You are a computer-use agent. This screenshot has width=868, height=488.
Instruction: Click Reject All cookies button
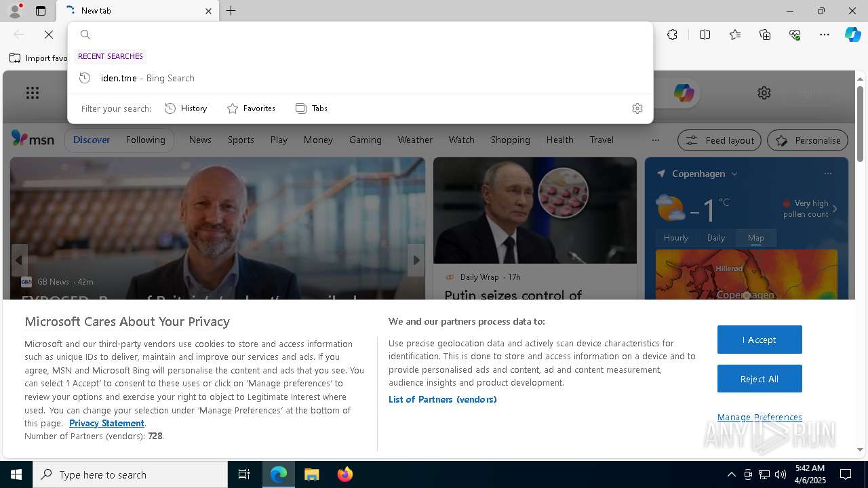[x=759, y=379]
